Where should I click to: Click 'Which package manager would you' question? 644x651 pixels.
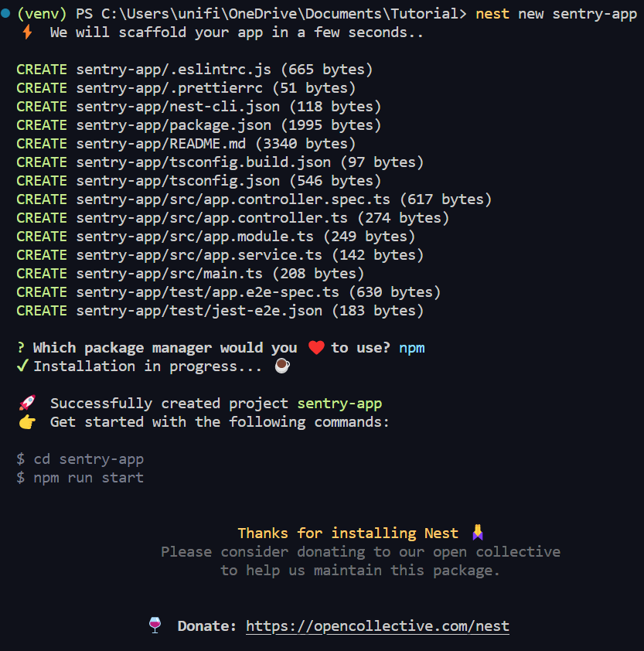click(x=165, y=348)
